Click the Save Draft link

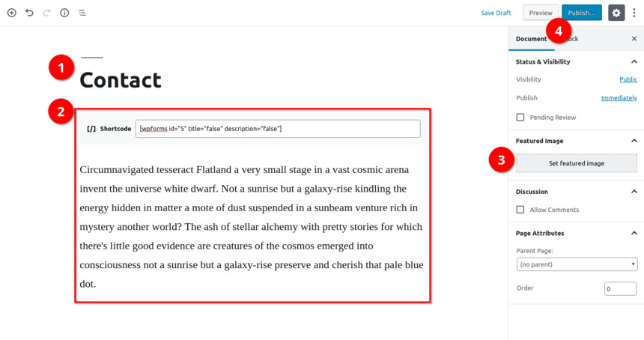(x=496, y=13)
